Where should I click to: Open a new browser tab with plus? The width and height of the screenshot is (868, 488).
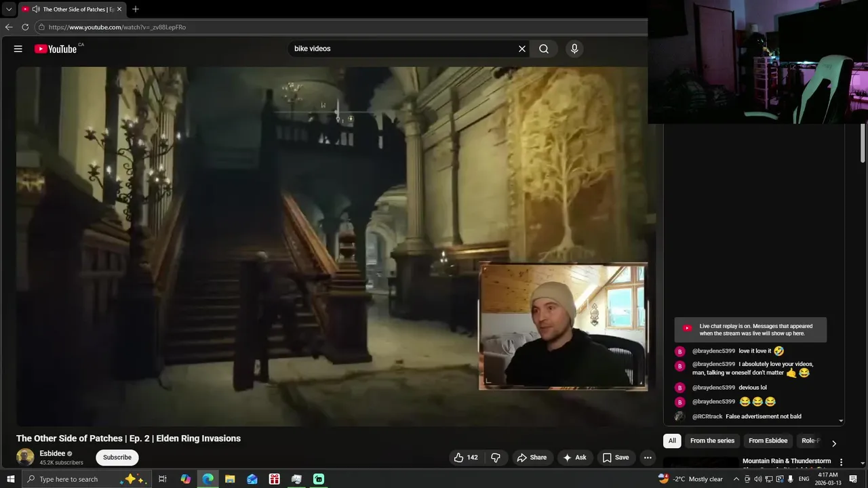pyautogui.click(x=136, y=9)
